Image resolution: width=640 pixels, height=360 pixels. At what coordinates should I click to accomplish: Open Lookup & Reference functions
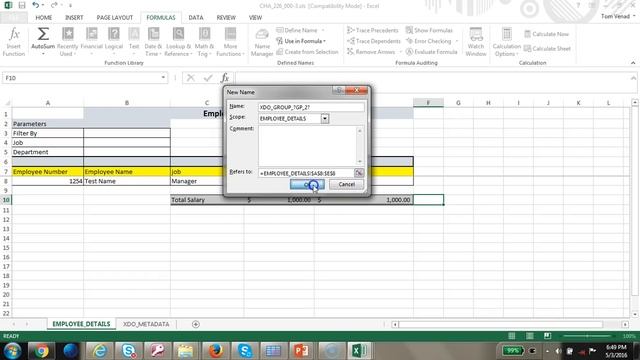(178, 42)
